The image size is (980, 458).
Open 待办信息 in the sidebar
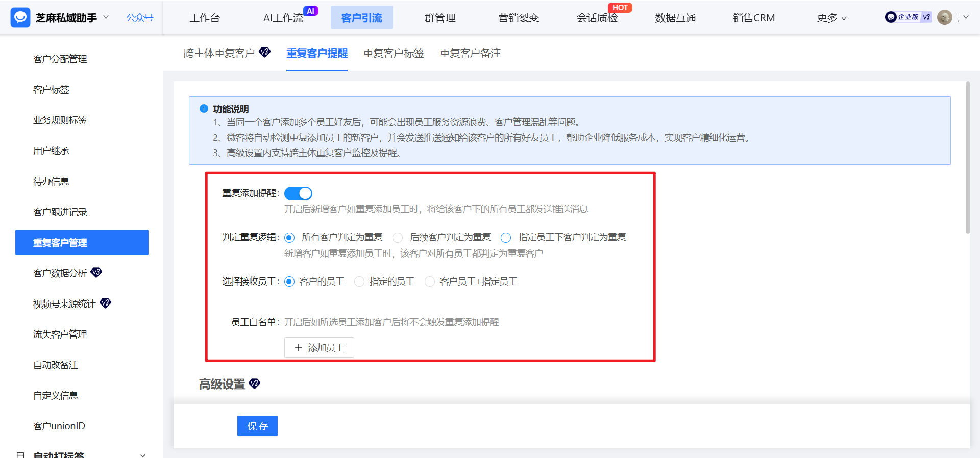click(x=51, y=182)
